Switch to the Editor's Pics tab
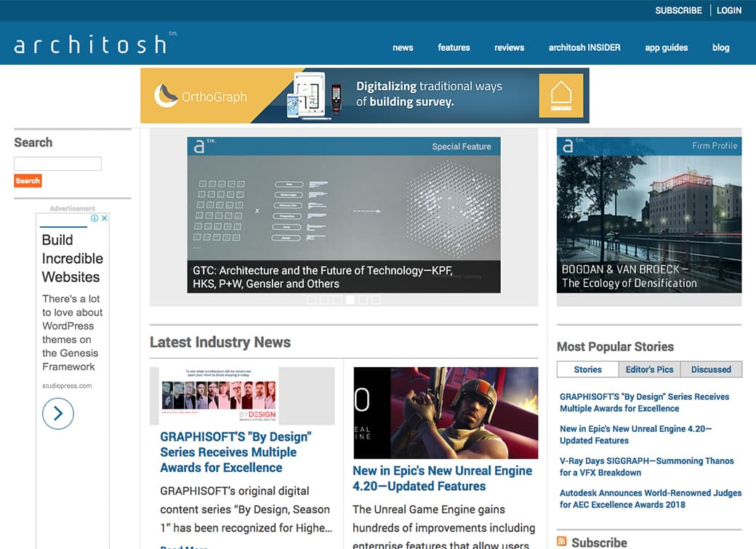Viewport: 756px width, 549px height. (x=649, y=369)
